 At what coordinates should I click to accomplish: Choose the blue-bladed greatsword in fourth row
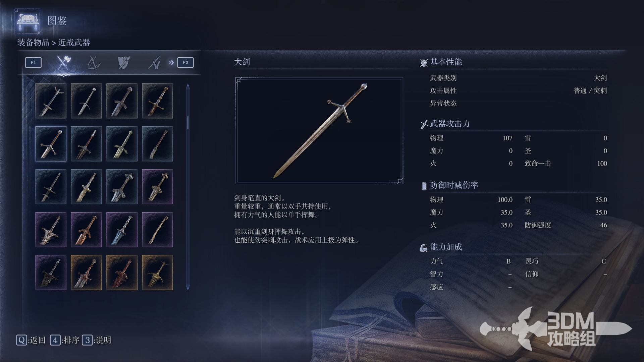click(x=122, y=230)
